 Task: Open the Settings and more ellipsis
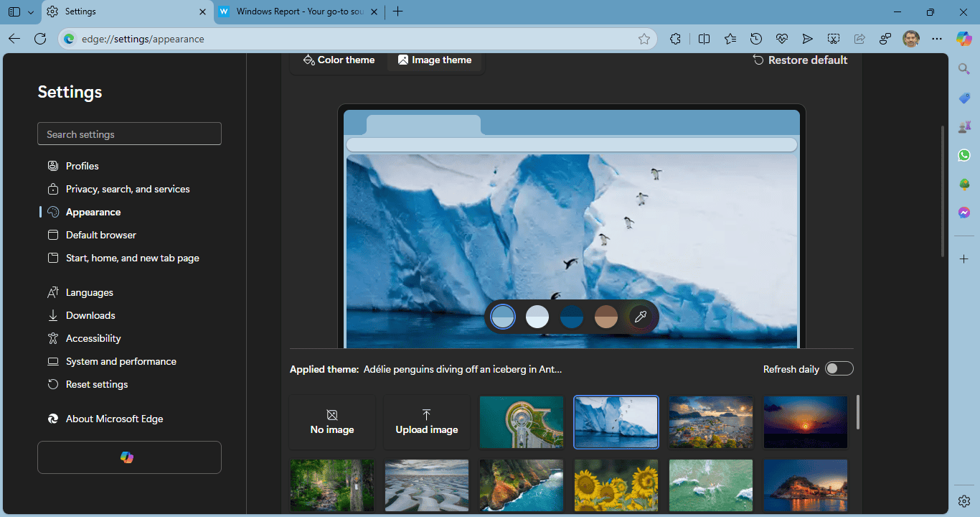(937, 39)
